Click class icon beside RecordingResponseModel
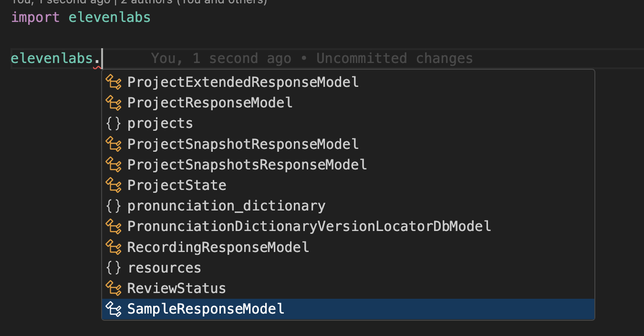 pos(114,247)
